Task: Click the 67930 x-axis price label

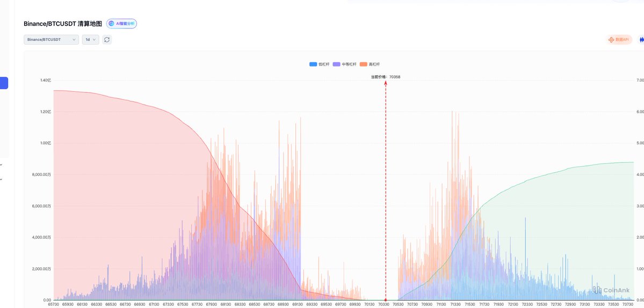Action: click(x=212, y=304)
